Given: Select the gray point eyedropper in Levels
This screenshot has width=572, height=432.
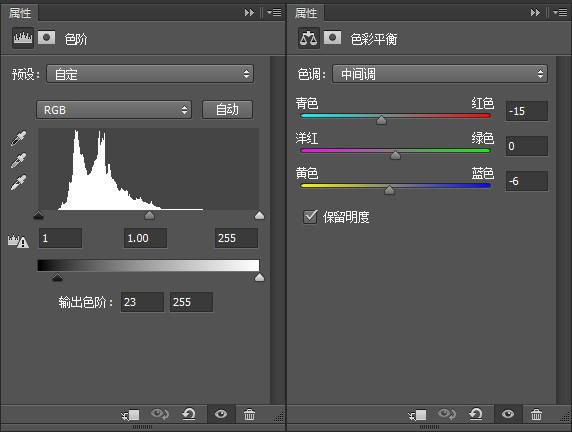Looking at the screenshot, I should pyautogui.click(x=18, y=161).
